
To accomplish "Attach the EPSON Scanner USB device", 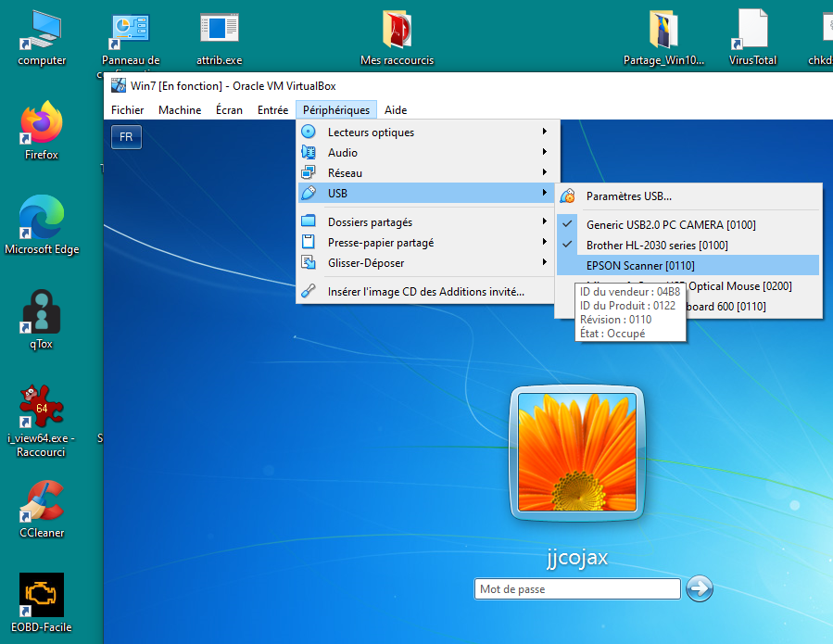I will [x=640, y=266].
